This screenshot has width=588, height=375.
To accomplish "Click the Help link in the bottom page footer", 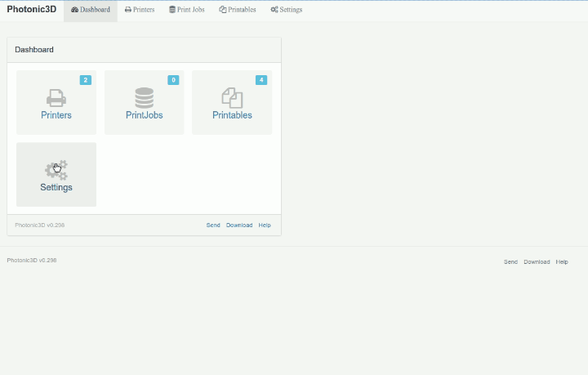I will coord(562,262).
